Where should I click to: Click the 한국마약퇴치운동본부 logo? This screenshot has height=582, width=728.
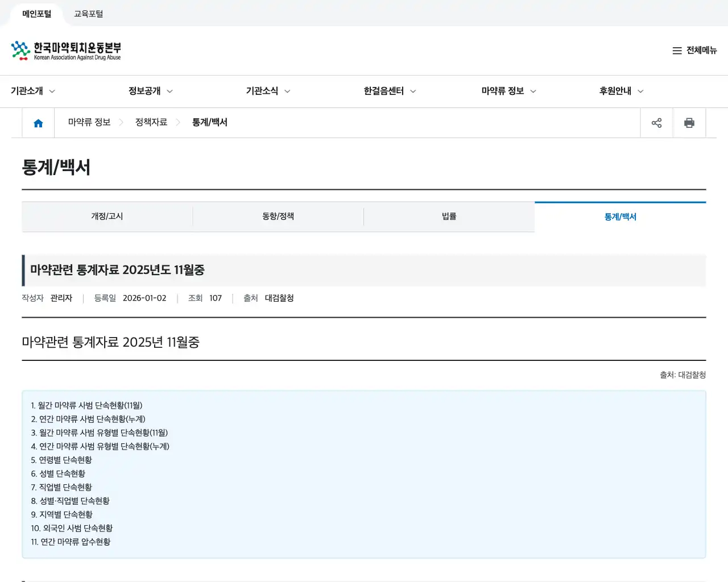pyautogui.click(x=65, y=50)
